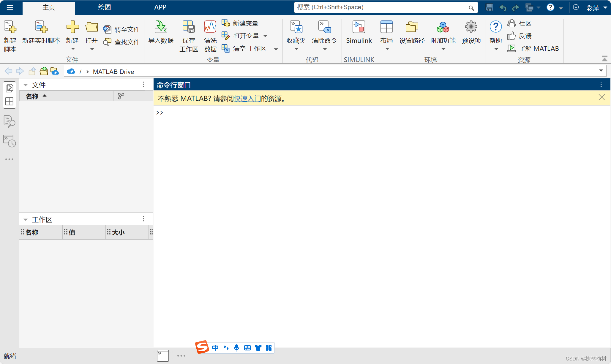Open the 社区 (Community) resource
Screen dimensions: 611x364
tap(520, 23)
